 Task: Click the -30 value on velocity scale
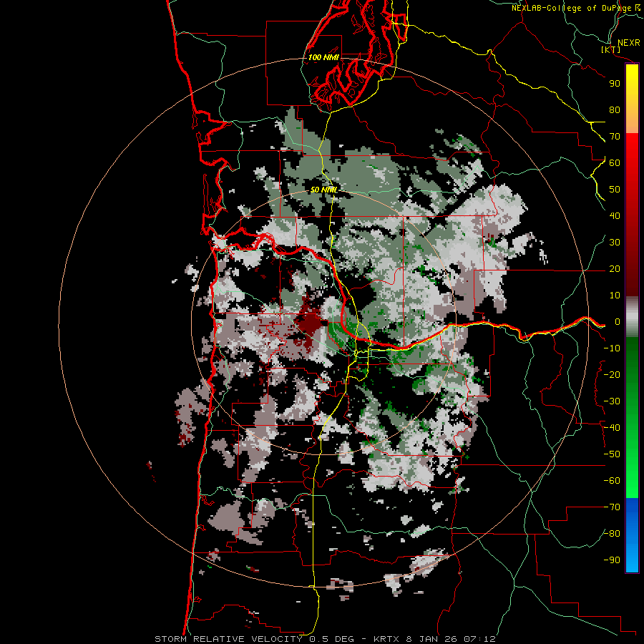[x=612, y=401]
